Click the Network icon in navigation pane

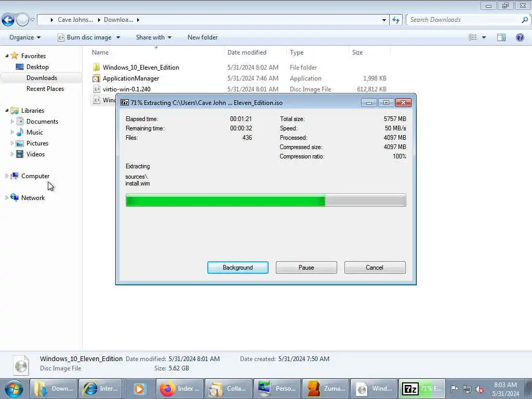tap(14, 197)
